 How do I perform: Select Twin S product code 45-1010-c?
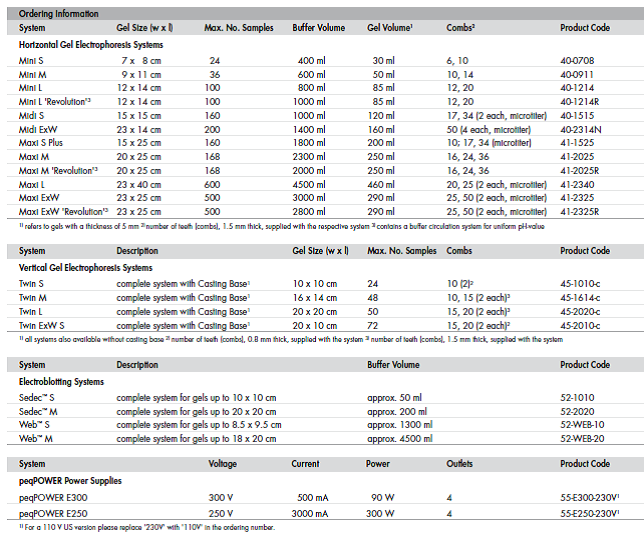coord(580,284)
